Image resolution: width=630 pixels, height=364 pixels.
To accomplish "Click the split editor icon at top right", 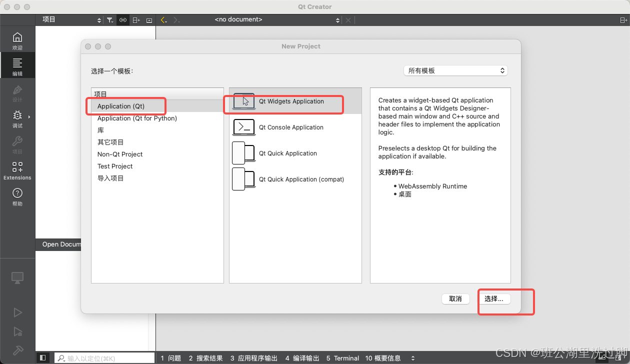I will 623,20.
